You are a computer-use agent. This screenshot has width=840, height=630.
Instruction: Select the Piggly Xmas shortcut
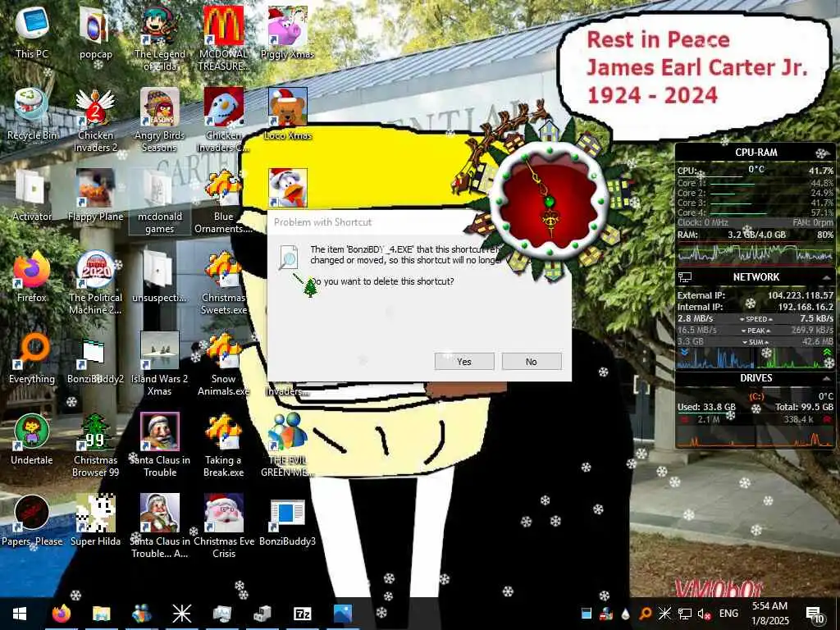287,32
